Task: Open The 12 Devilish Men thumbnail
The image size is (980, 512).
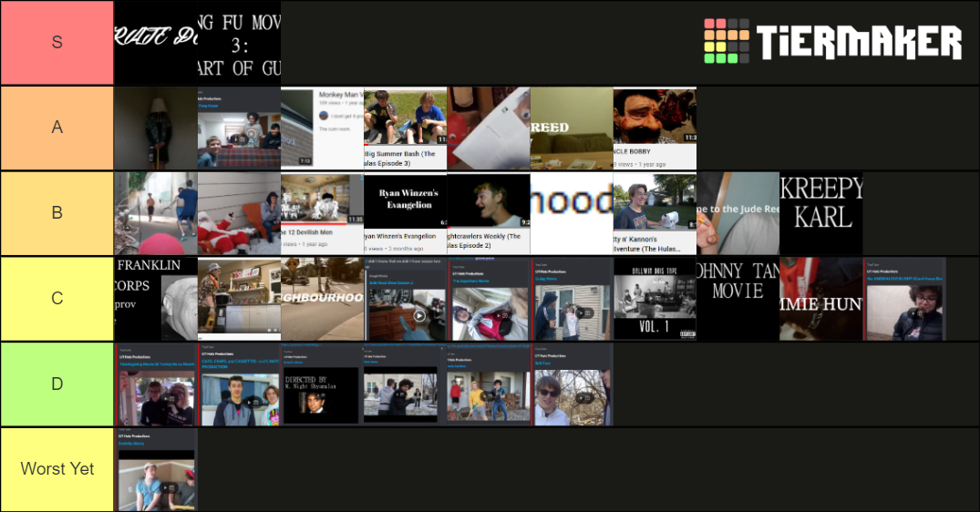Action: 323,213
